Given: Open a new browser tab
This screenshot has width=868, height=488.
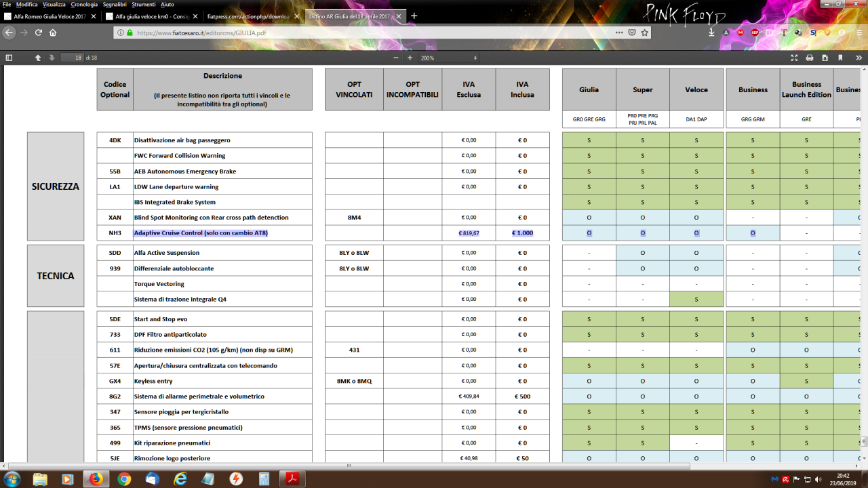Looking at the screenshot, I should [x=414, y=16].
